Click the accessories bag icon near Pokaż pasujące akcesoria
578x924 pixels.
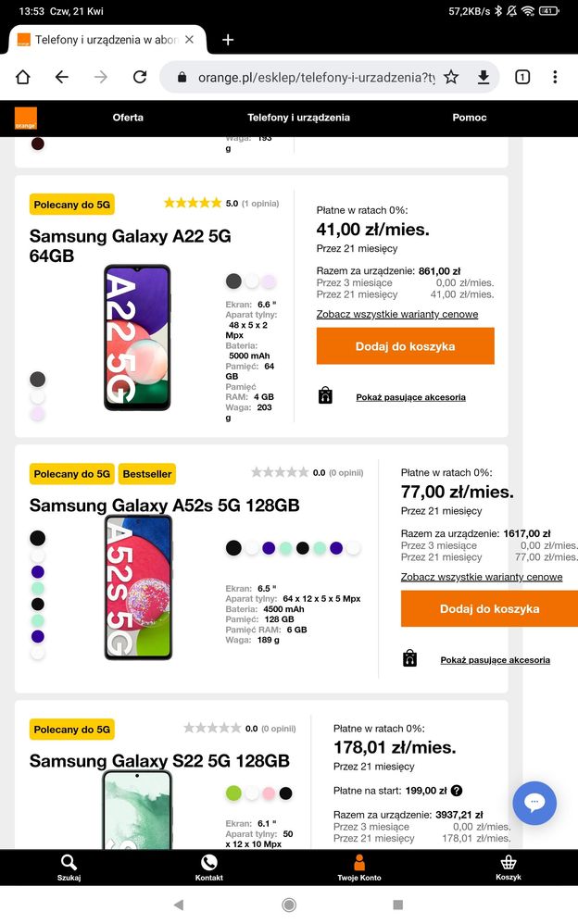tap(326, 394)
